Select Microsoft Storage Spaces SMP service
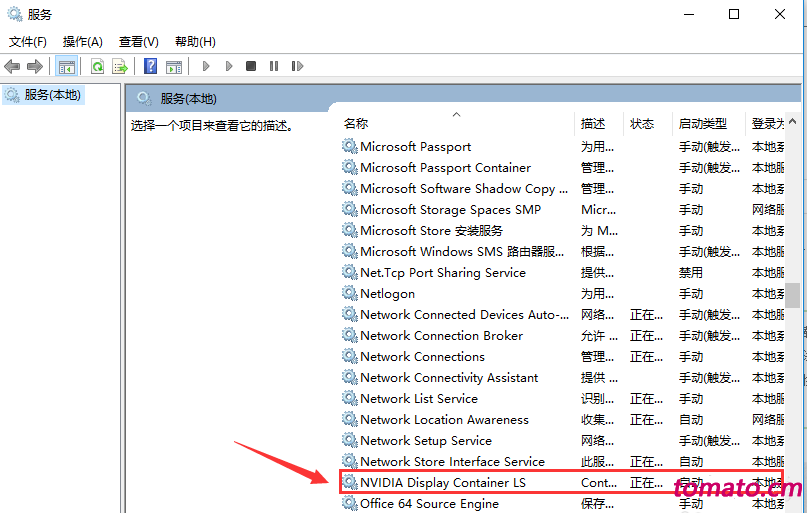 click(562, 210)
